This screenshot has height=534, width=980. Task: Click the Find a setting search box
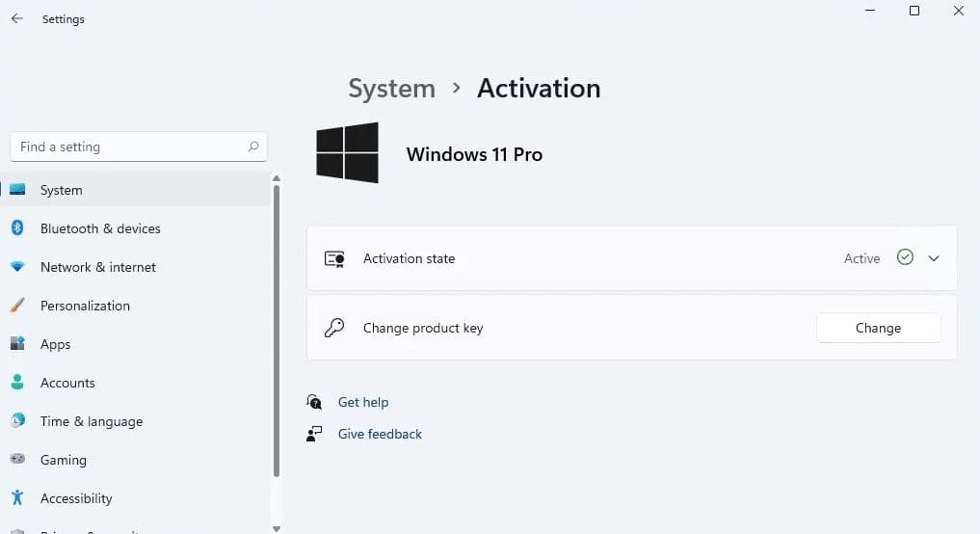(x=130, y=147)
